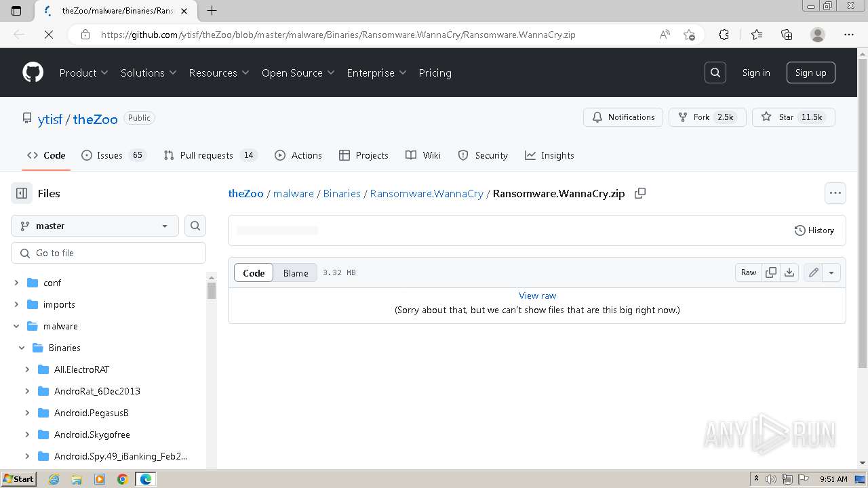
Task: Stop page loading in browser toolbar
Action: click(x=48, y=35)
